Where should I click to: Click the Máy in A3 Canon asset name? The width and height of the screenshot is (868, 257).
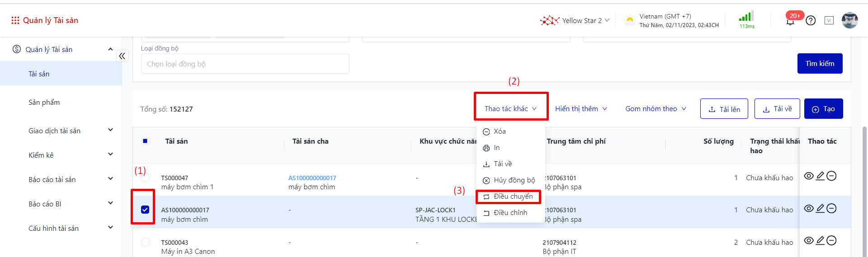point(188,252)
